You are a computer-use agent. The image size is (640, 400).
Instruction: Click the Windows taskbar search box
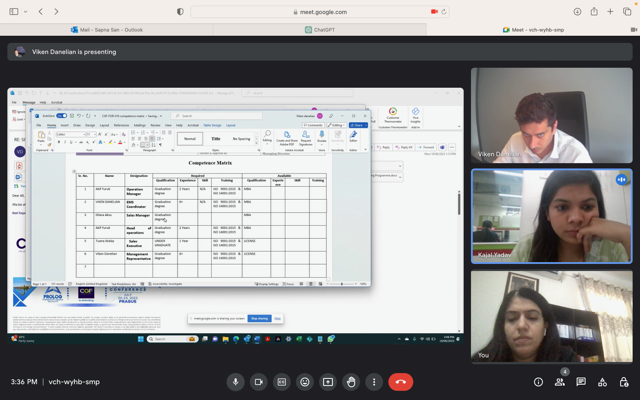172,339
